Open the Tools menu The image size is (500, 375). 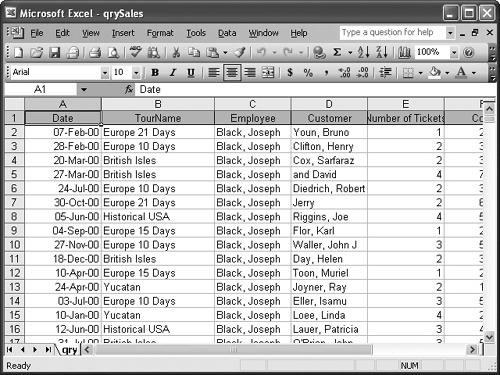click(196, 33)
